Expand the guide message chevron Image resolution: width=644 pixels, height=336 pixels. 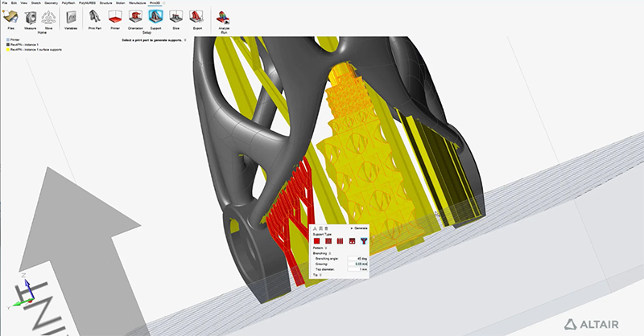coord(185,40)
